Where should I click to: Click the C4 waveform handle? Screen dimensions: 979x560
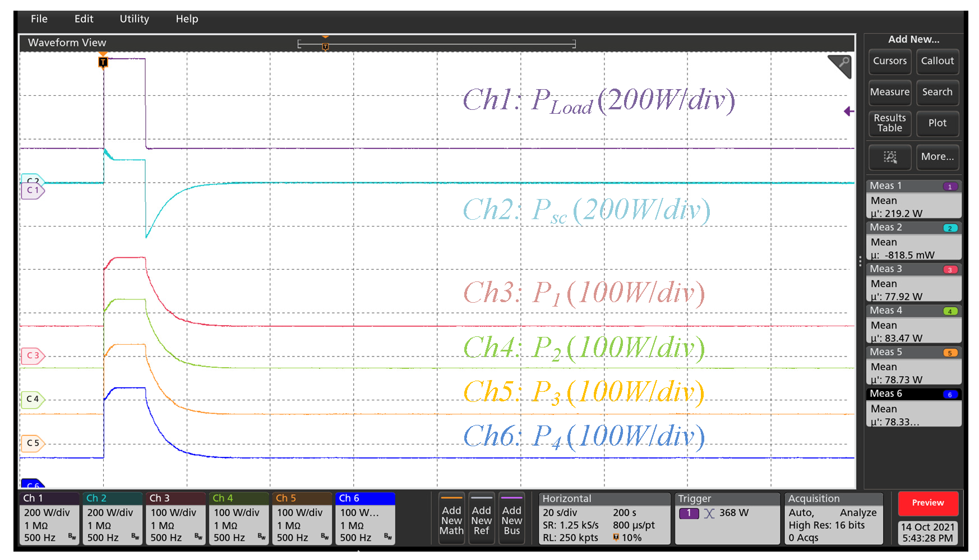tap(33, 399)
